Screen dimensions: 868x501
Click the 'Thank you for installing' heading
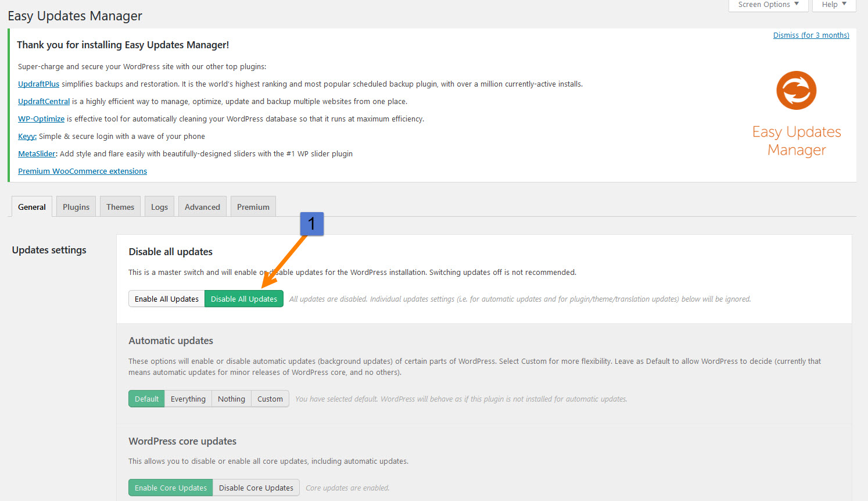coord(123,45)
